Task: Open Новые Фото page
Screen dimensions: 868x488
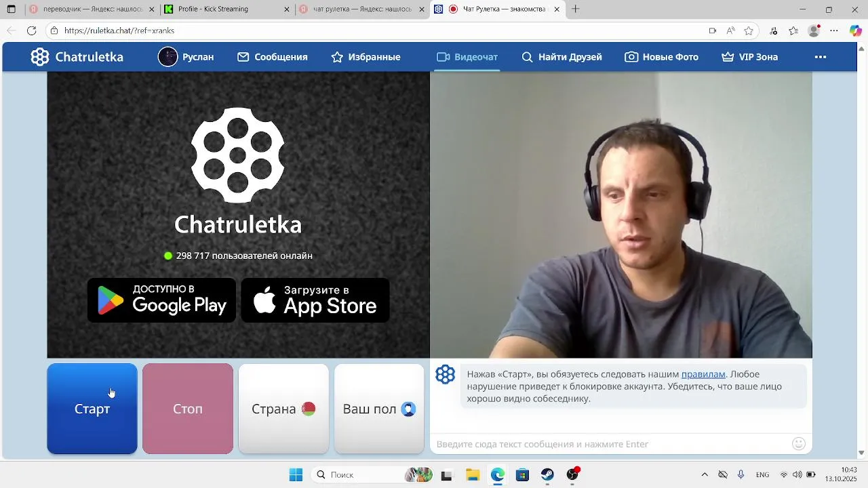Action: pos(662,57)
